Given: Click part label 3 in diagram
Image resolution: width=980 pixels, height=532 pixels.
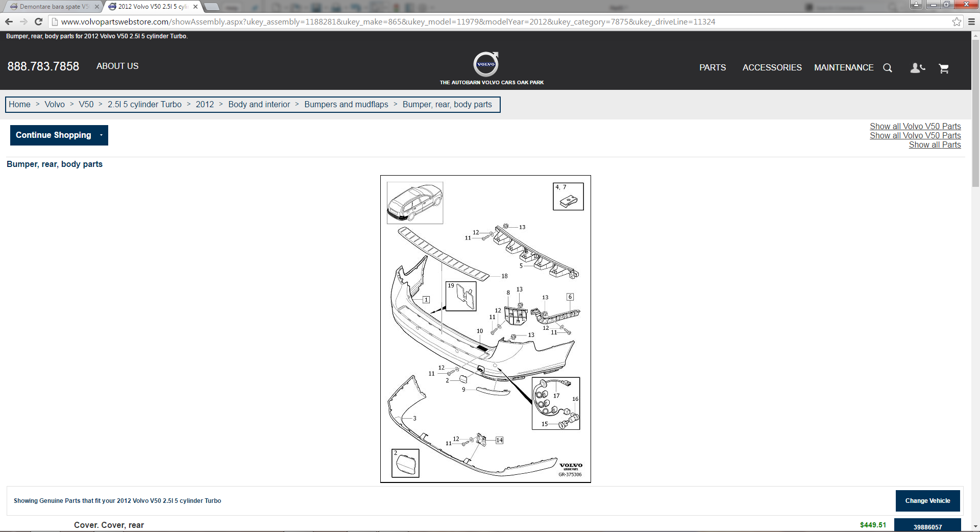Looking at the screenshot, I should click(414, 418).
